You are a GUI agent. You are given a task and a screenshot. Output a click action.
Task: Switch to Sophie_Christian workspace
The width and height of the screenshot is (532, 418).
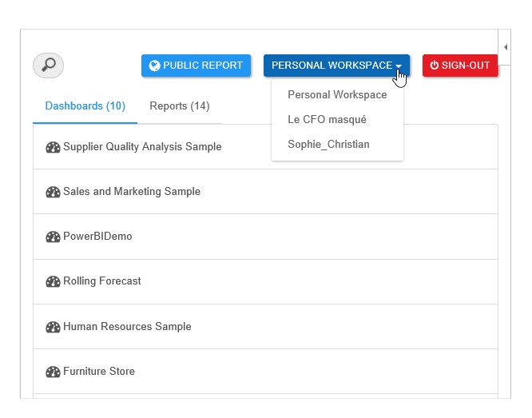coord(328,145)
